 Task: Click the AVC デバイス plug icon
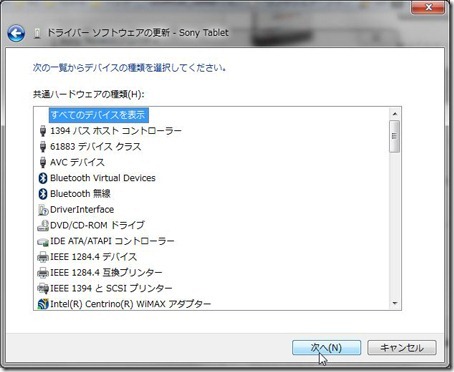tap(43, 162)
